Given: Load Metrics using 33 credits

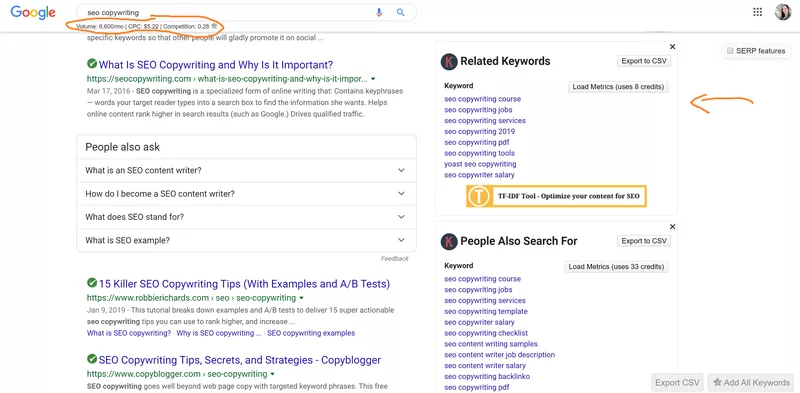Looking at the screenshot, I should tap(616, 266).
